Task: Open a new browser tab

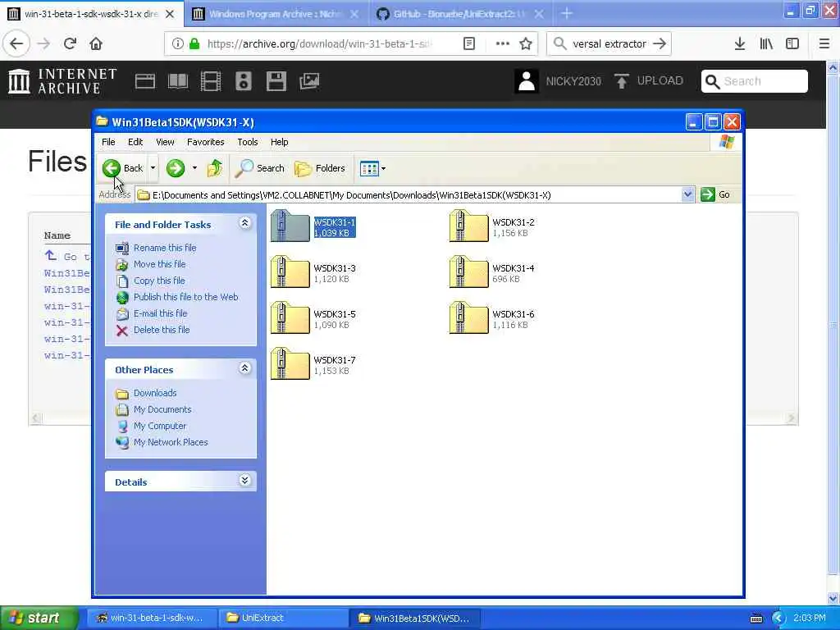Action: [567, 13]
